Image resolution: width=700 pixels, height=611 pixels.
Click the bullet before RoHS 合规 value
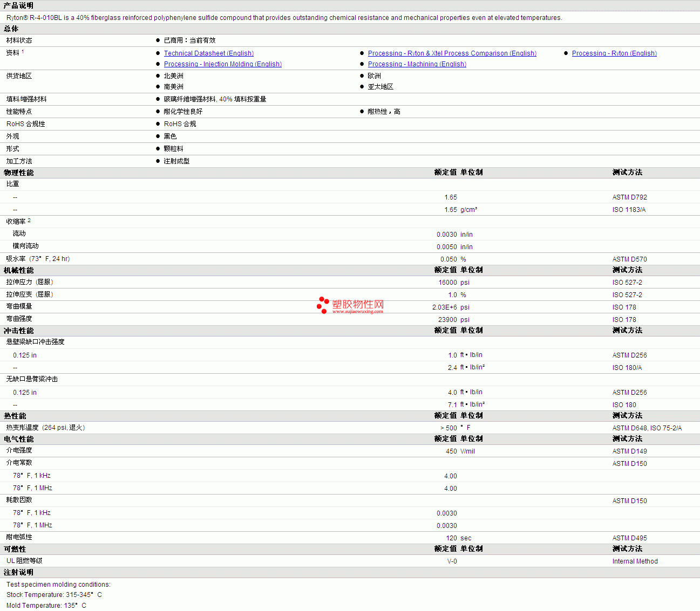(x=158, y=124)
